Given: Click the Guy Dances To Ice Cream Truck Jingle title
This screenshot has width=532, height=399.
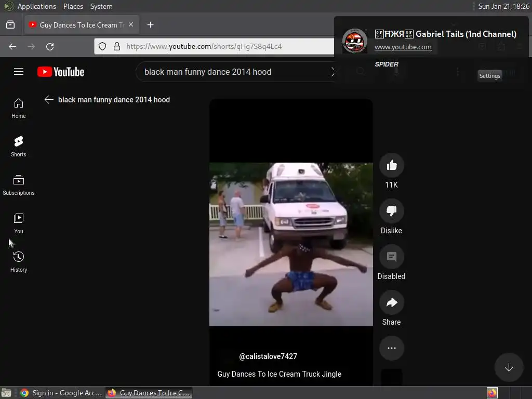Looking at the screenshot, I should pyautogui.click(x=279, y=374).
